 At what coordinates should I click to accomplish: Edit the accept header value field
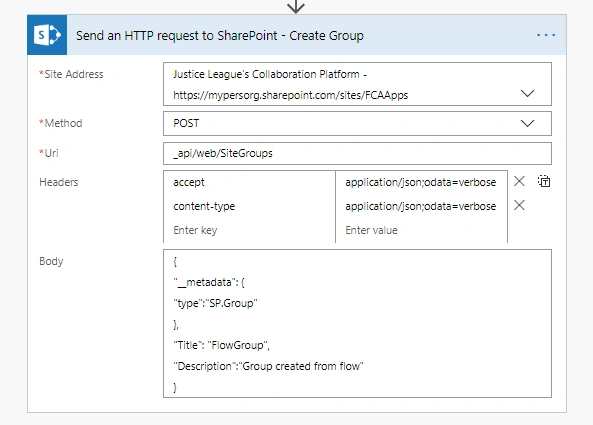pyautogui.click(x=421, y=182)
